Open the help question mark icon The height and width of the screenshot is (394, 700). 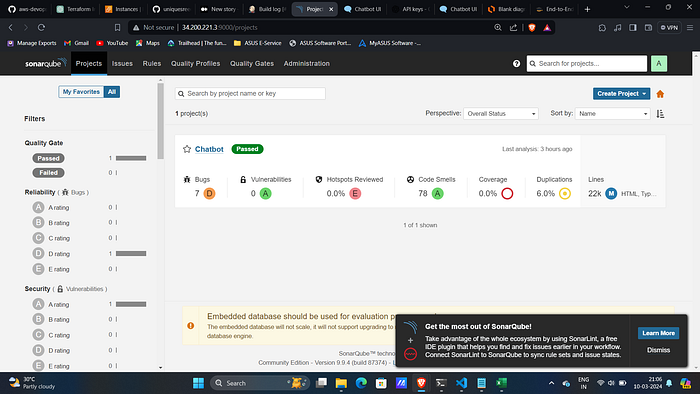[516, 64]
